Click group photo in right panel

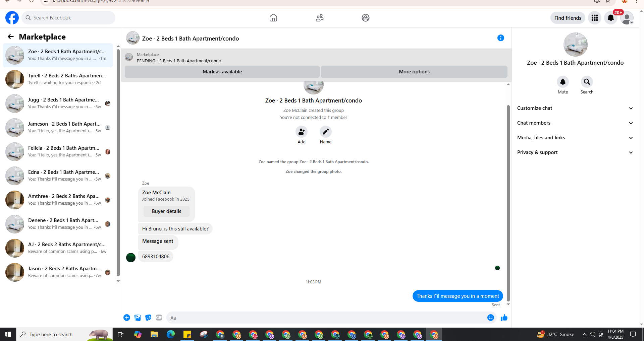click(x=576, y=45)
